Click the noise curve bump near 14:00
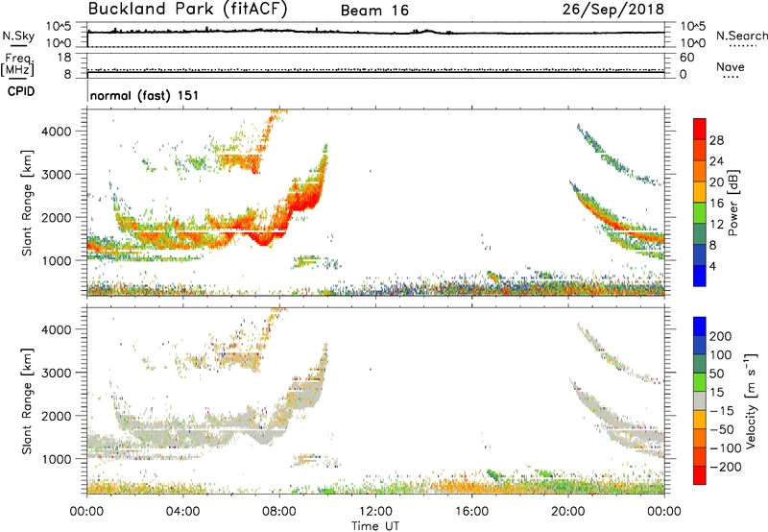Viewport: 768px width, 532px height. click(x=425, y=32)
